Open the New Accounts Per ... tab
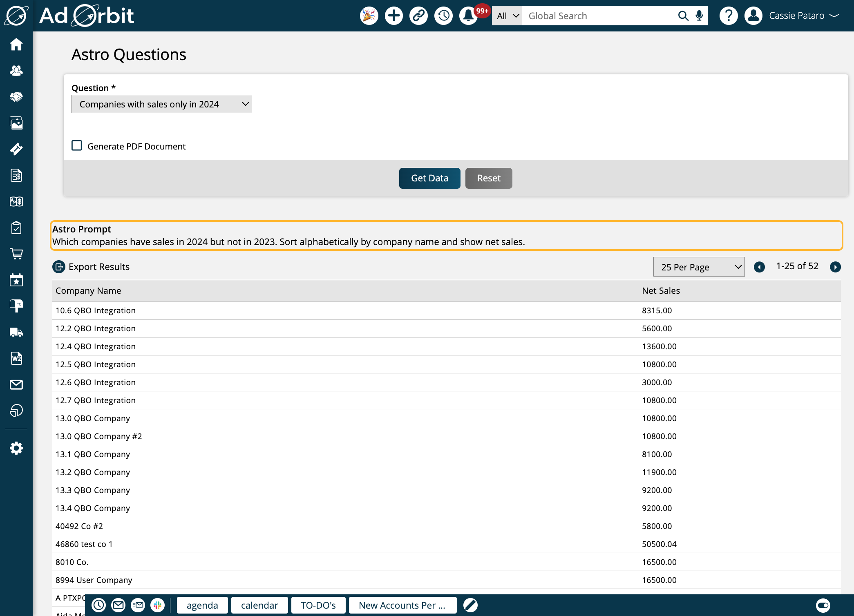 pos(402,605)
